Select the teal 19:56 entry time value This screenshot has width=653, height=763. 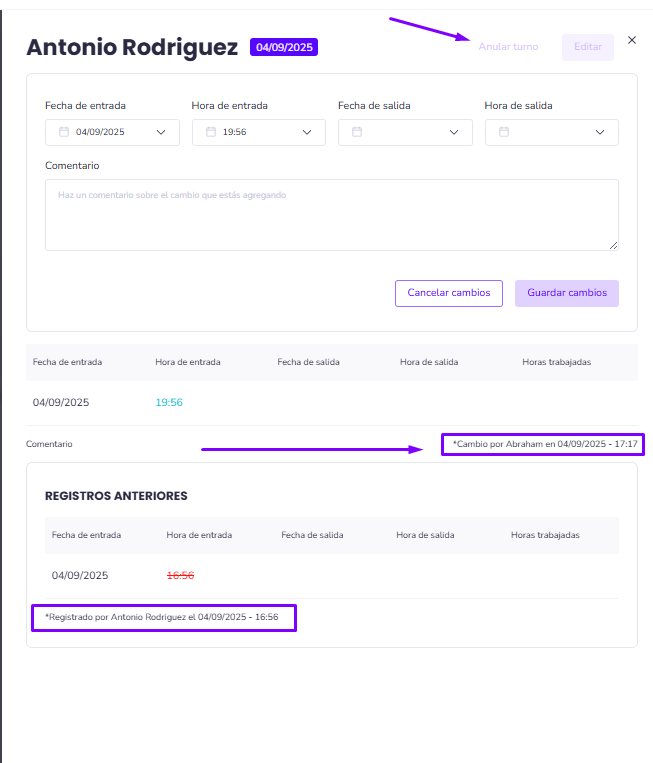tap(169, 403)
